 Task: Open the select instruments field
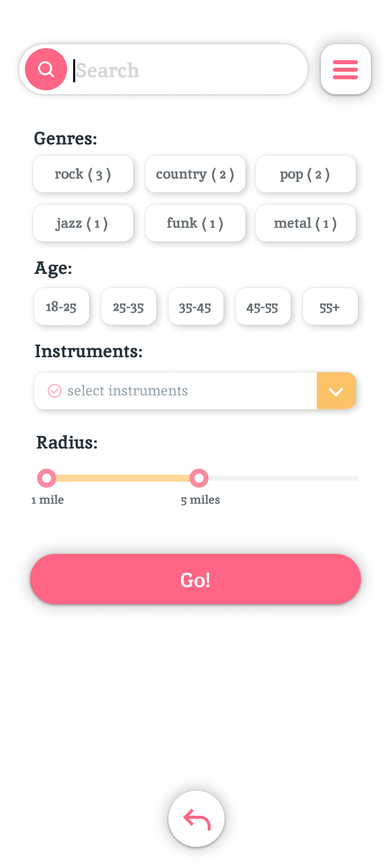[175, 391]
